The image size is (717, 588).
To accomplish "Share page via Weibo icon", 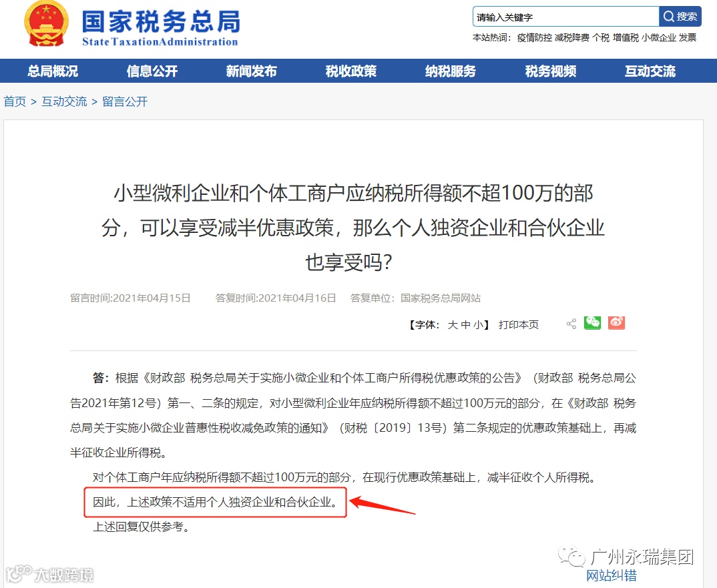I will pos(616,323).
